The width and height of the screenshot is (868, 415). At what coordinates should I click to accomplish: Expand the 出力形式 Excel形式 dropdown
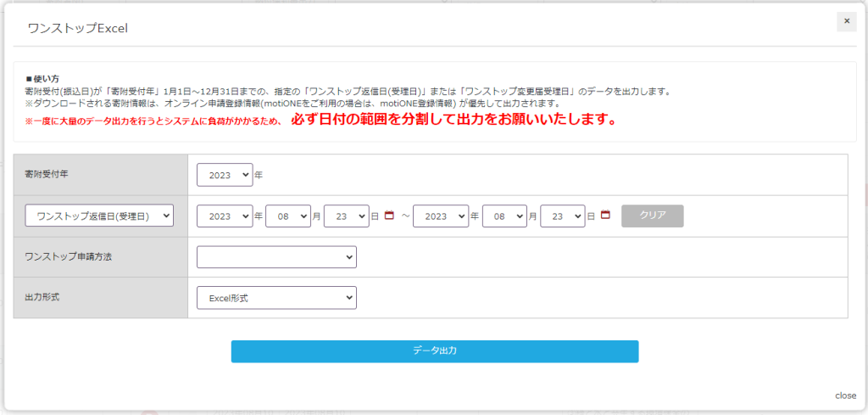click(x=276, y=298)
